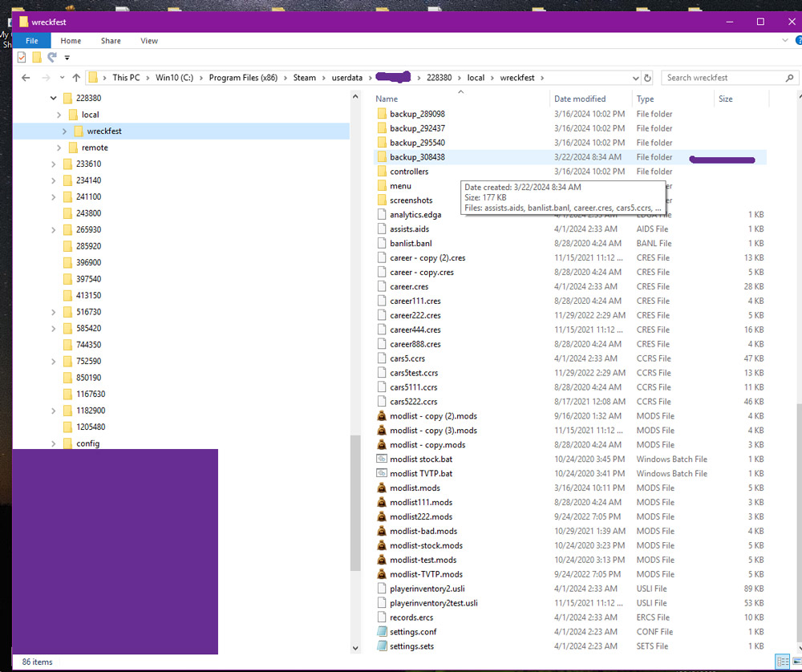Expand the local folder in the tree
Viewport: 802px width, 672px height.
coord(59,115)
